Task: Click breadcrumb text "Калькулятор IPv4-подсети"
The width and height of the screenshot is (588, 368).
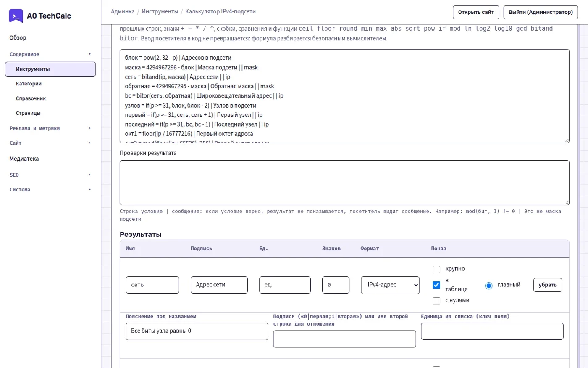Action: click(x=220, y=11)
